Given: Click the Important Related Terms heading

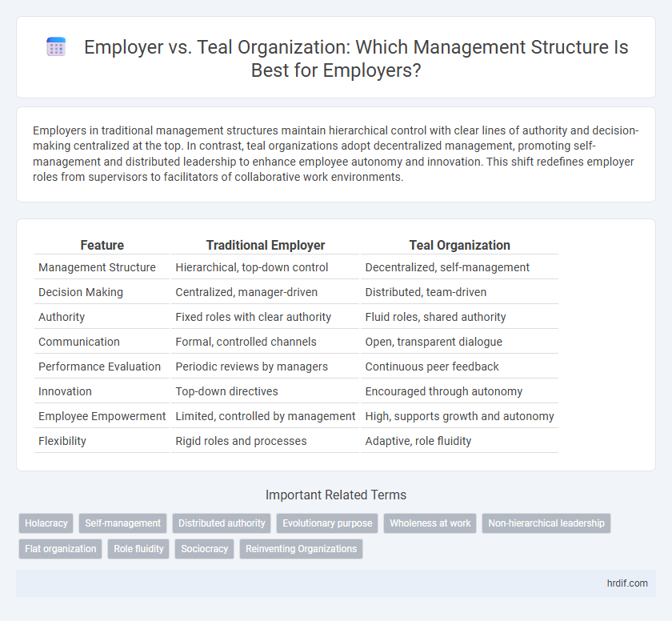Looking at the screenshot, I should pyautogui.click(x=336, y=495).
